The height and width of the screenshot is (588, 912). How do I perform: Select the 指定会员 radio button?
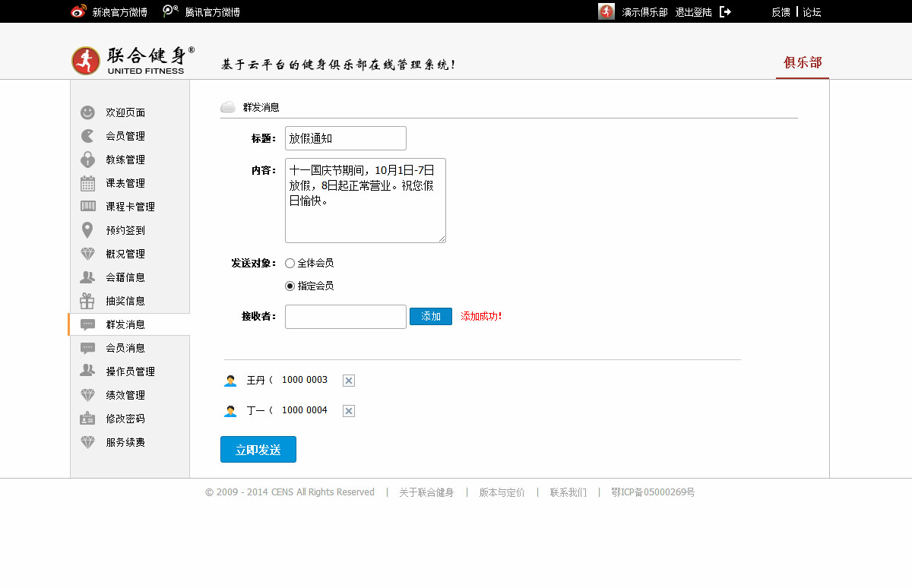coord(290,286)
